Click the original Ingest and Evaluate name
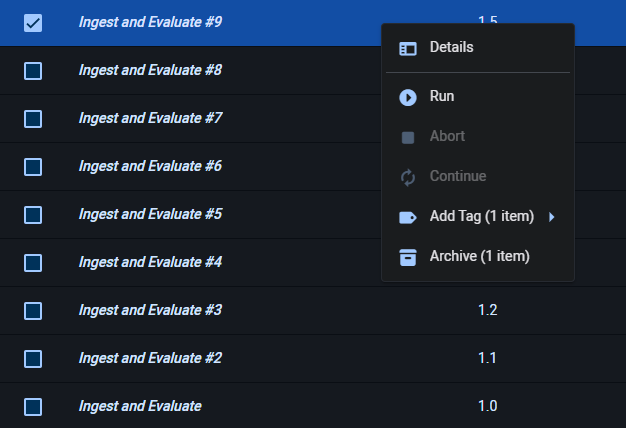The width and height of the screenshot is (626, 428). pyautogui.click(x=140, y=406)
